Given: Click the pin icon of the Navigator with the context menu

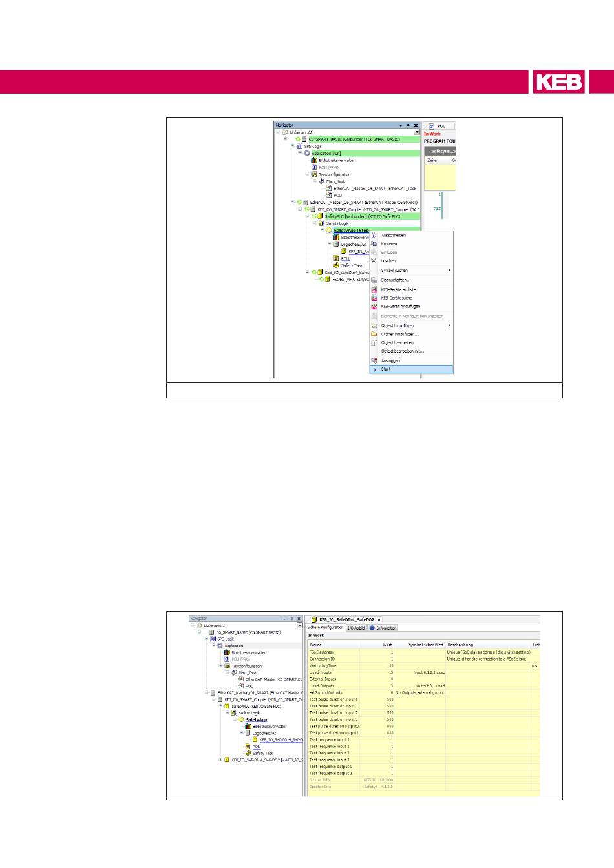Looking at the screenshot, I should pos(408,125).
